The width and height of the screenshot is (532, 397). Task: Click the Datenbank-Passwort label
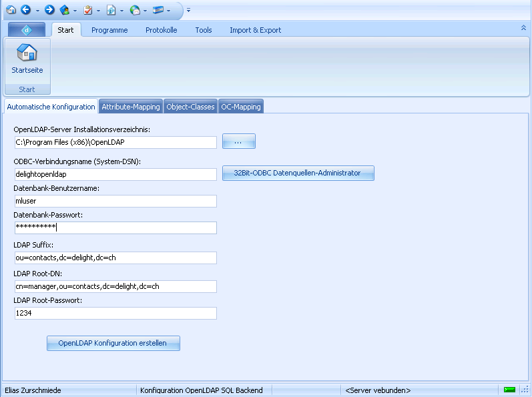[x=48, y=215]
